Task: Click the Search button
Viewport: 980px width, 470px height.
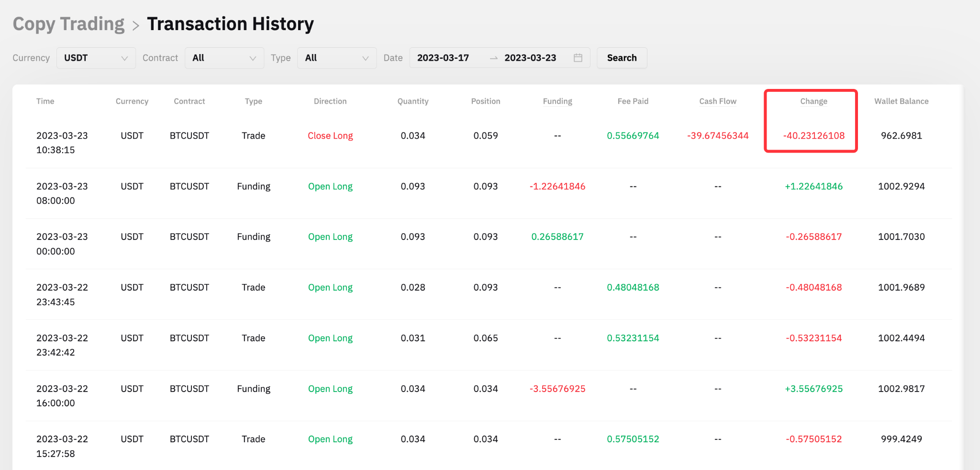Action: [x=622, y=58]
